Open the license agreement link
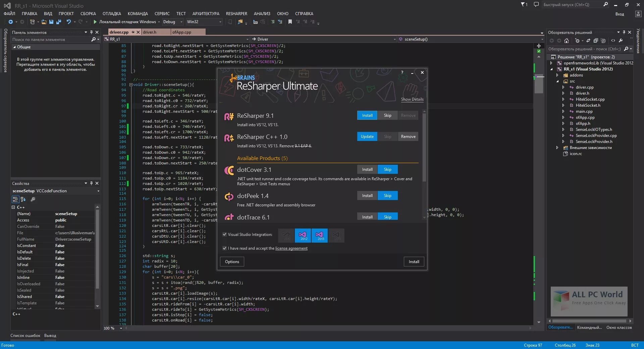Viewport: 644px width, 349px height. [x=291, y=248]
